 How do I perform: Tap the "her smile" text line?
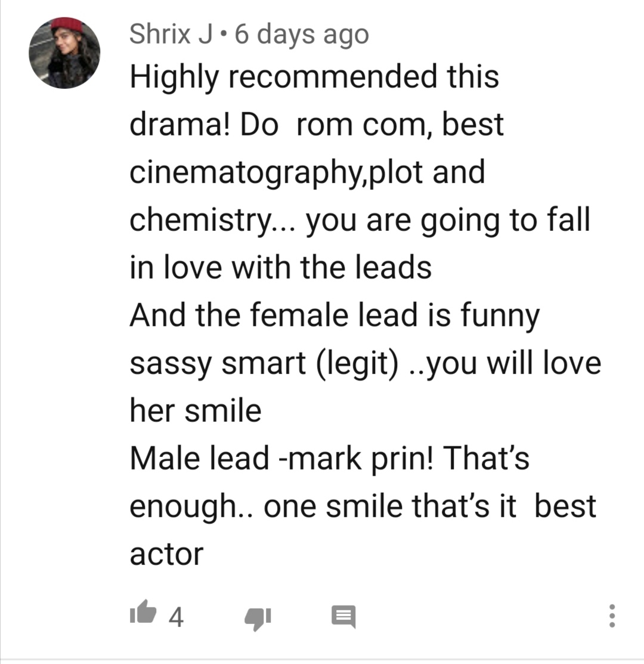[196, 411]
